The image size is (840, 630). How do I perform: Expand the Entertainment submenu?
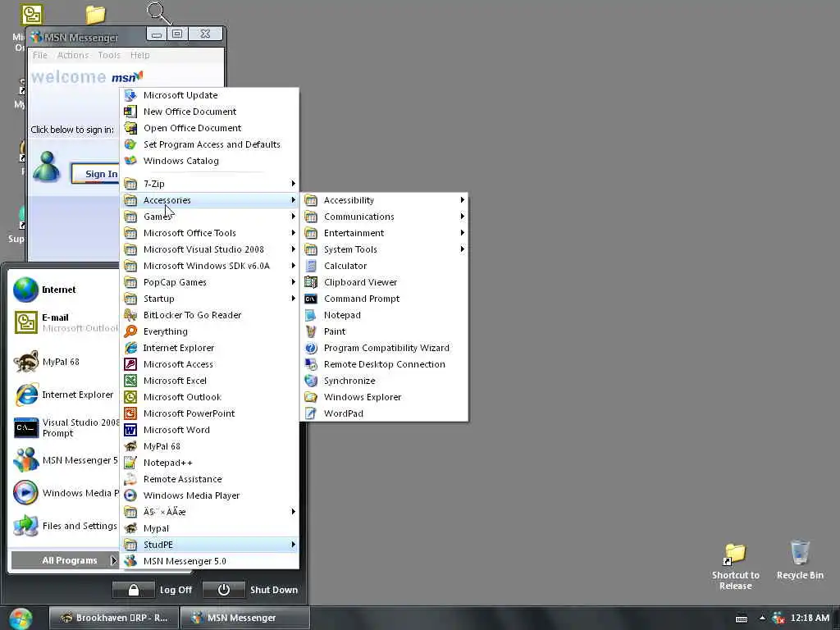click(x=384, y=233)
